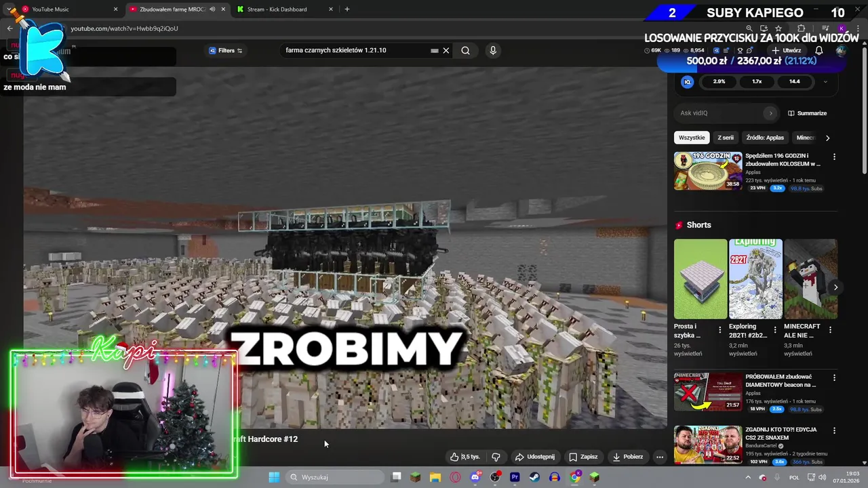Screen dimensions: 868x488
Task: Save the video with Zapisz
Action: 583,457
